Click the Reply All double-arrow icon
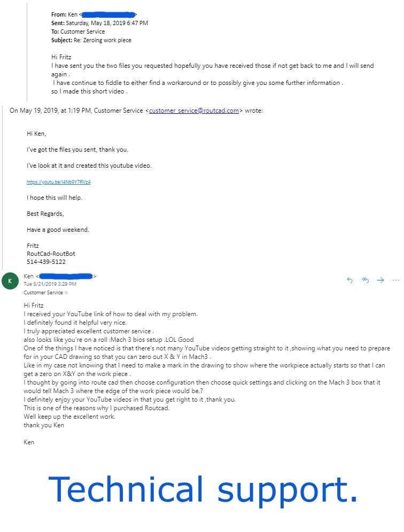The image size is (404, 532). click(366, 280)
